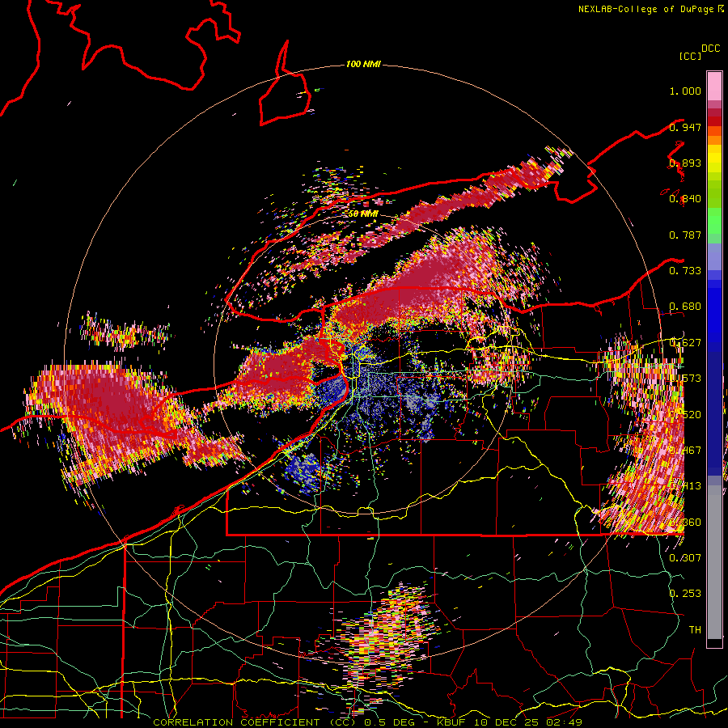Click the TH threshold label on legend

(x=695, y=629)
